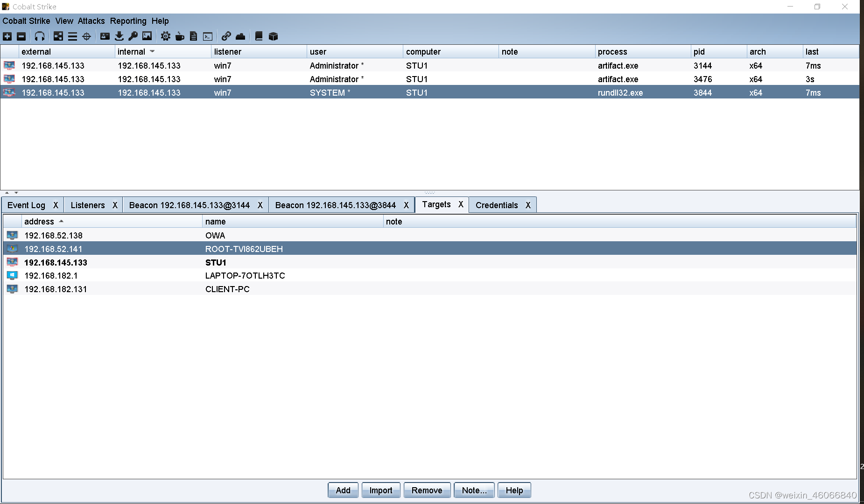Click host icon beside 192.168.182.1
This screenshot has height=504, width=864.
pyautogui.click(x=12, y=275)
